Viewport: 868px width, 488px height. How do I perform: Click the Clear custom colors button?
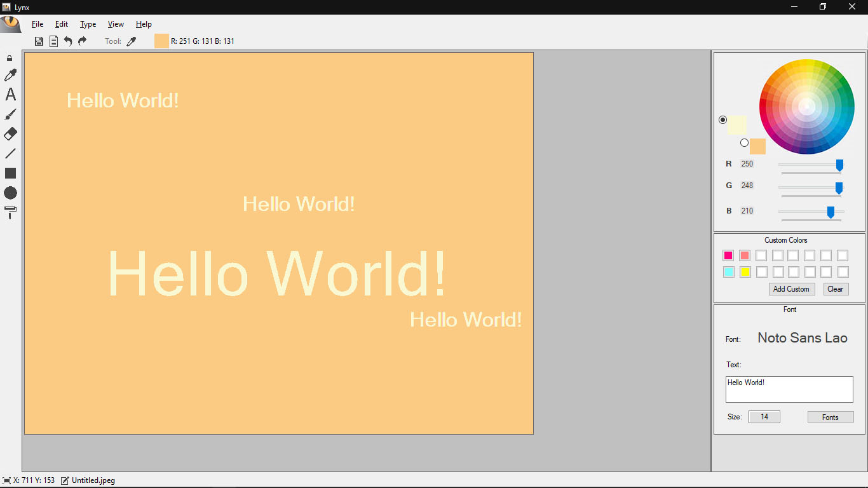(x=836, y=289)
